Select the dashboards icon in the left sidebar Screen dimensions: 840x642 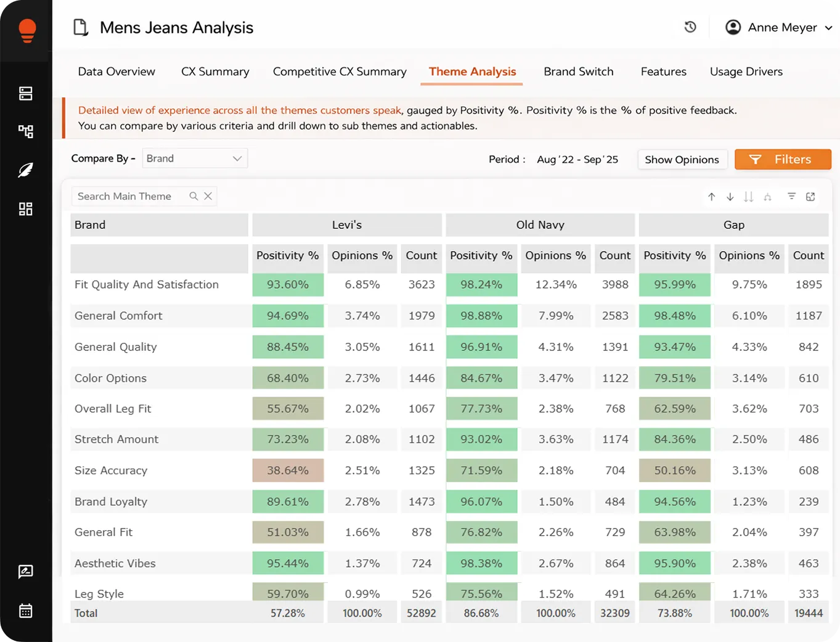(25, 93)
